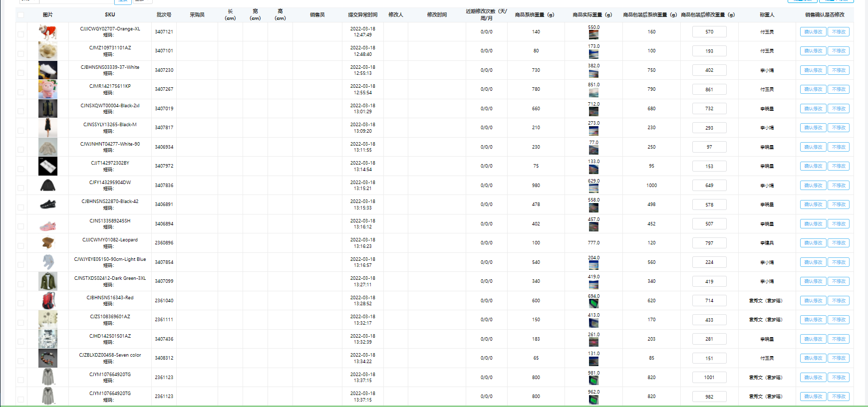This screenshot has width=868, height=407.
Task: Open the scale photo under actual weight 981.0
Action: coord(593,381)
